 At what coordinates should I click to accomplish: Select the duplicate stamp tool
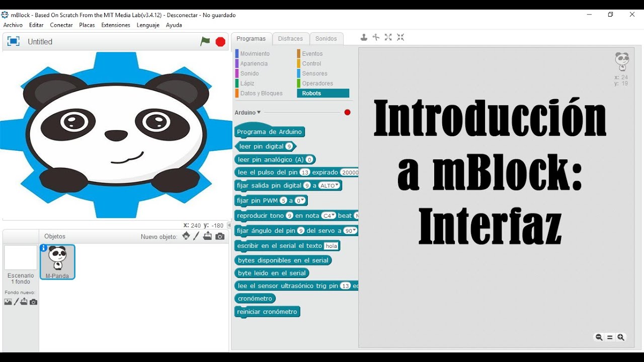point(364,37)
